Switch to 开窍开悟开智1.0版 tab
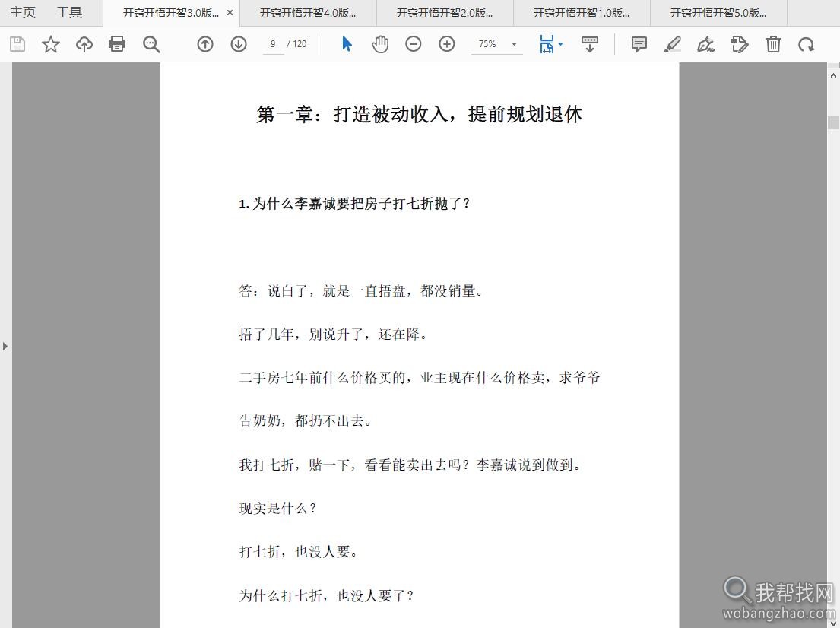This screenshot has height=628, width=840. 582,13
